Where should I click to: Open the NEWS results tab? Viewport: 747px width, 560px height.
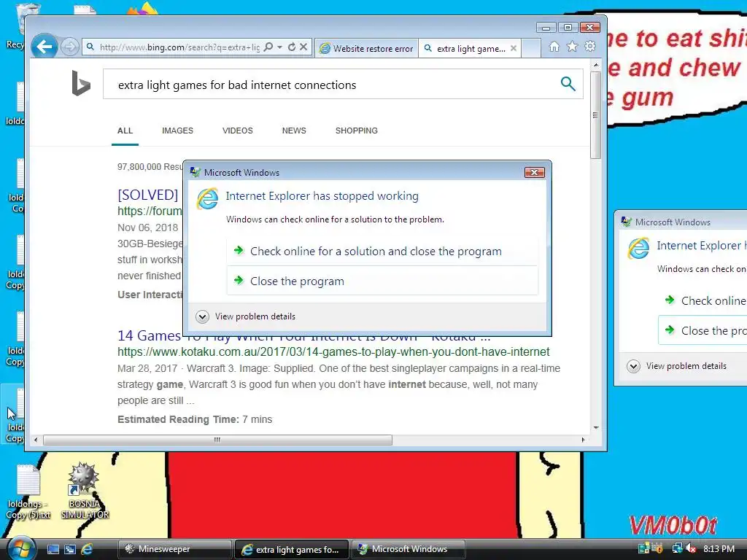click(x=294, y=131)
